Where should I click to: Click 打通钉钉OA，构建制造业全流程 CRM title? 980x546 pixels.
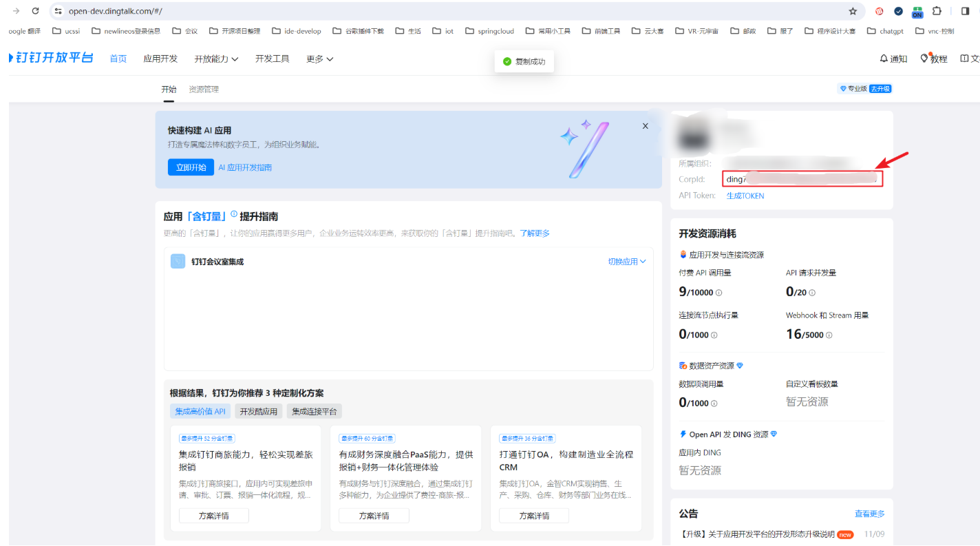click(566, 461)
